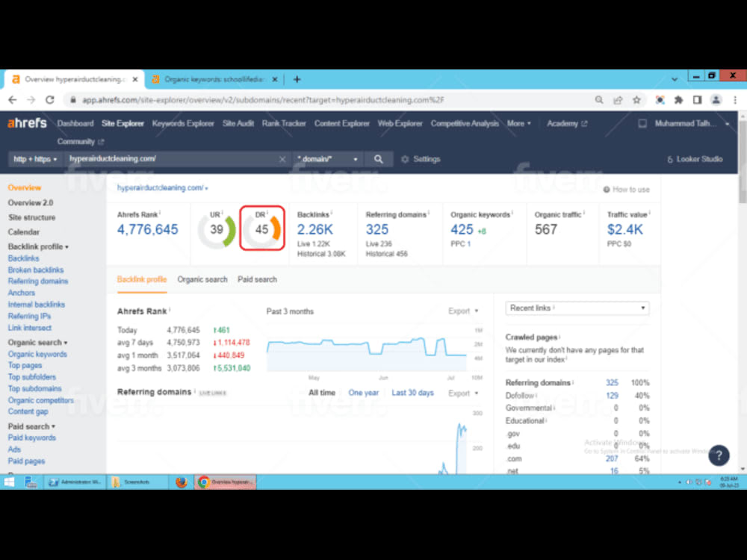Open Firefox from the taskbar
The width and height of the screenshot is (747, 560).
pyautogui.click(x=181, y=482)
